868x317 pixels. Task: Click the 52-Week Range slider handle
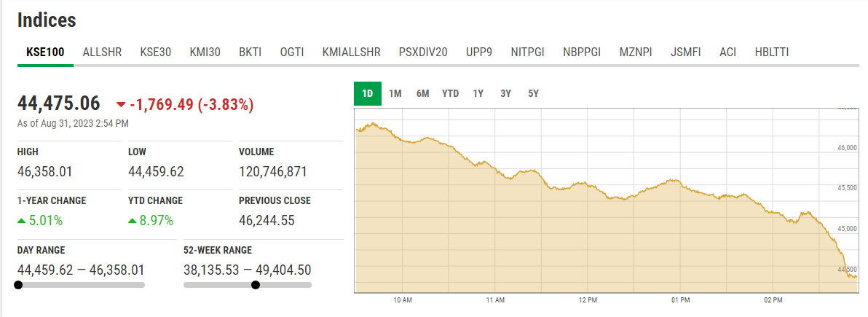(255, 285)
